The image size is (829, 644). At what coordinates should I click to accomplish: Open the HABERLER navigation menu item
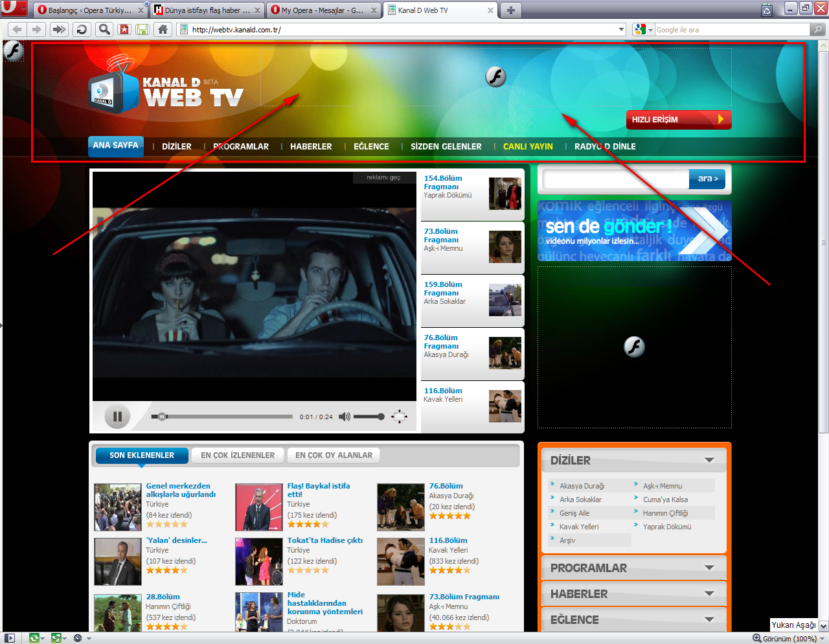pos(311,146)
